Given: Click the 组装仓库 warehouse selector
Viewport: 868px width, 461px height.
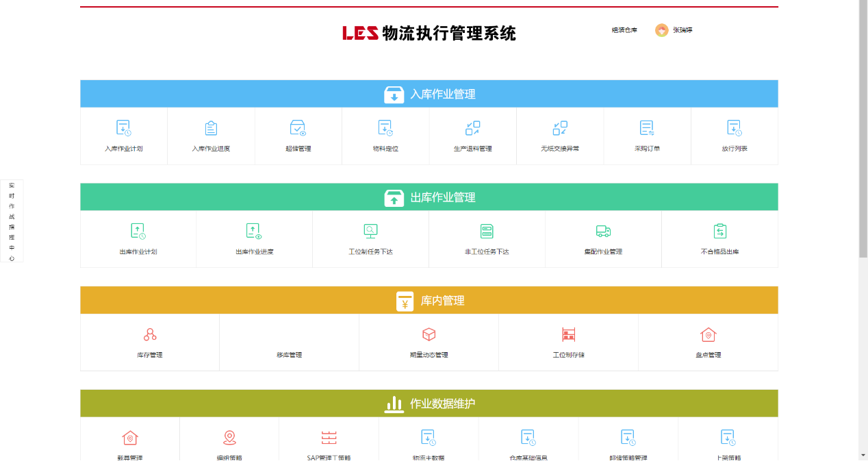Looking at the screenshot, I should pyautogui.click(x=624, y=30).
